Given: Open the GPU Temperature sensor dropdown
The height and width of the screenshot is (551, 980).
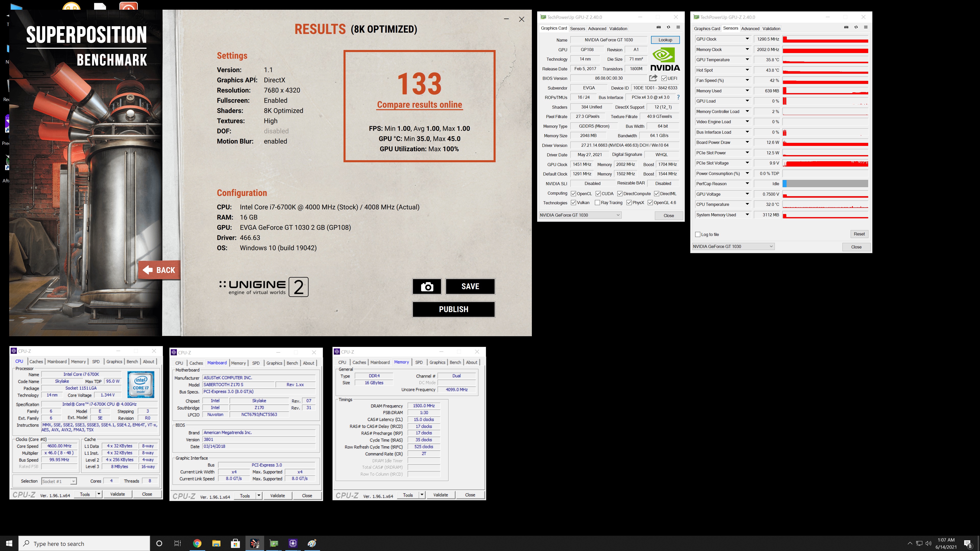Looking at the screenshot, I should pyautogui.click(x=747, y=60).
